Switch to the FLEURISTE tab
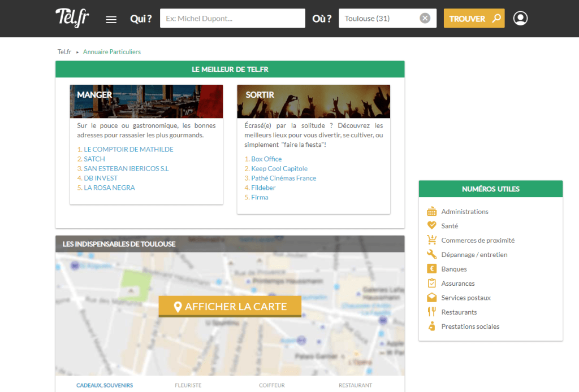The width and height of the screenshot is (579, 392). tap(188, 385)
